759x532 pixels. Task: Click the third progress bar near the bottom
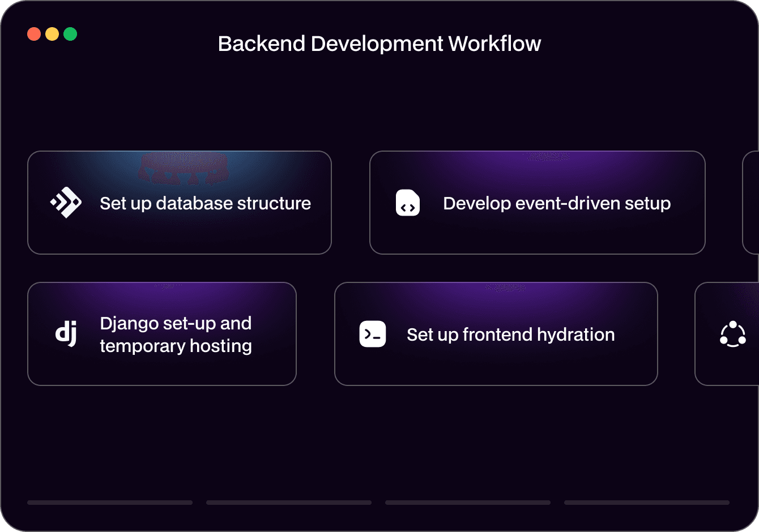(x=467, y=502)
